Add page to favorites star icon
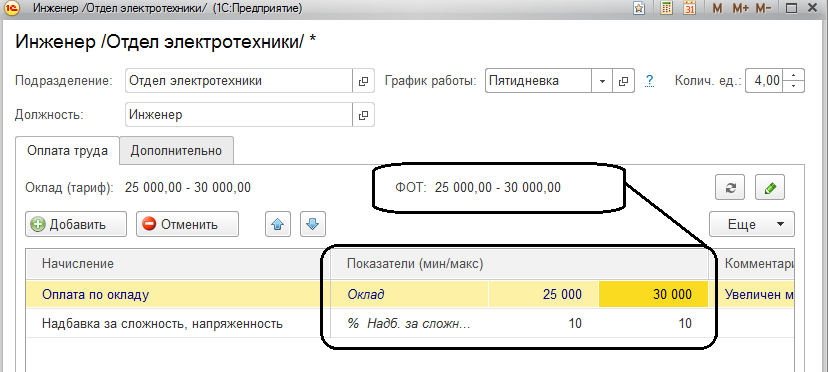Viewport: 828px width, 372px height. pos(639,8)
